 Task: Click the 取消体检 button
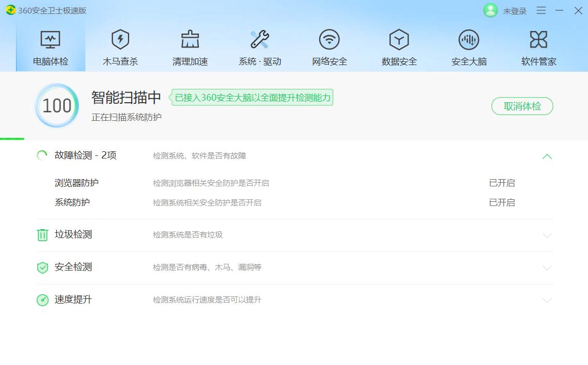[x=522, y=105]
